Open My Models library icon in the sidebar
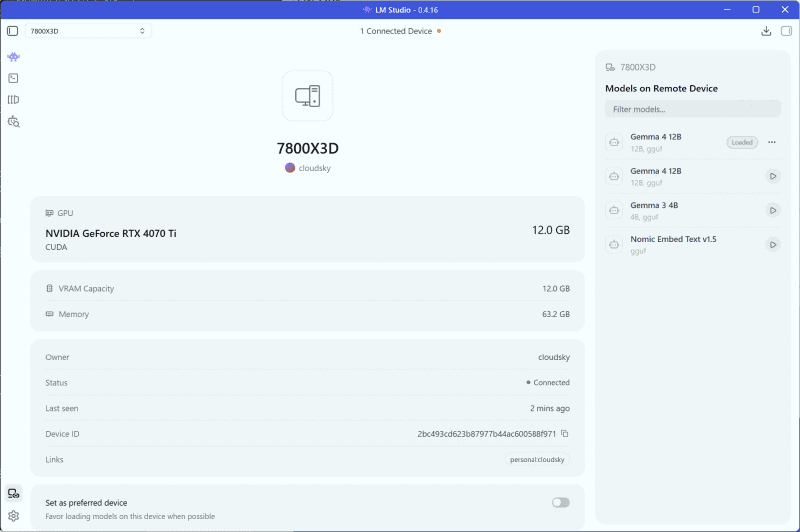Image resolution: width=800 pixels, height=532 pixels. [13, 99]
